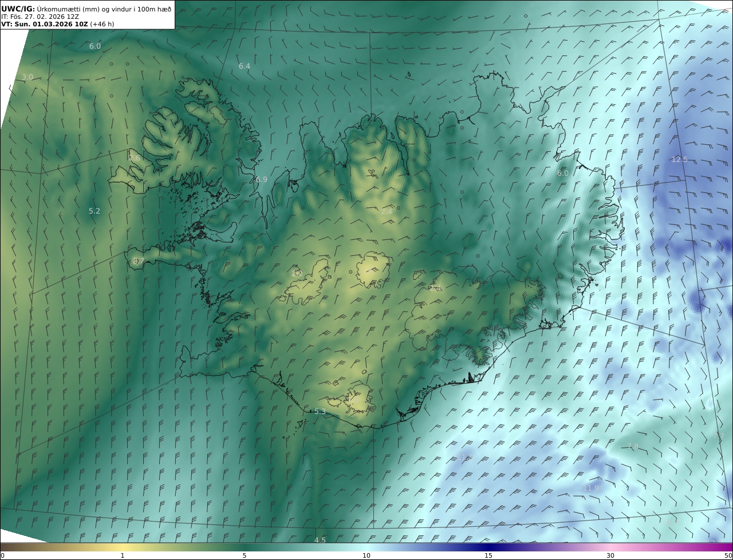Click the 7.8 value label

coord(633,447)
